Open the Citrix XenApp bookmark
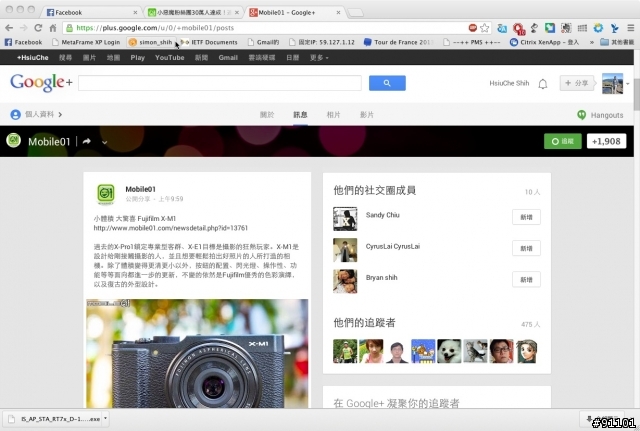Image resolution: width=640 pixels, height=431 pixels. click(x=544, y=42)
